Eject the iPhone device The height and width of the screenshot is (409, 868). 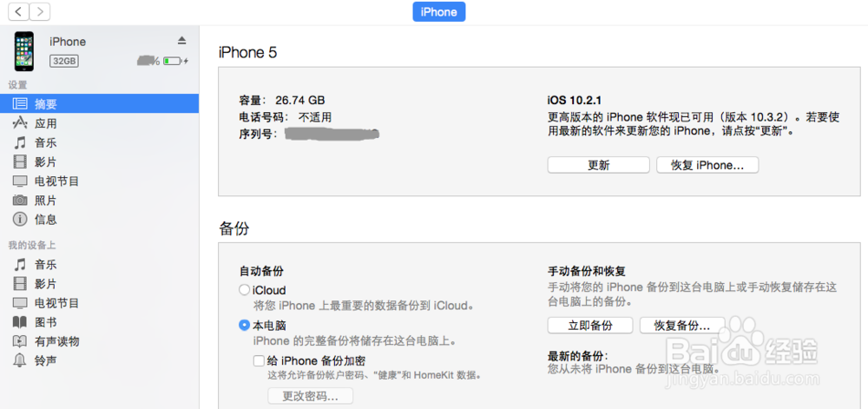tap(182, 41)
